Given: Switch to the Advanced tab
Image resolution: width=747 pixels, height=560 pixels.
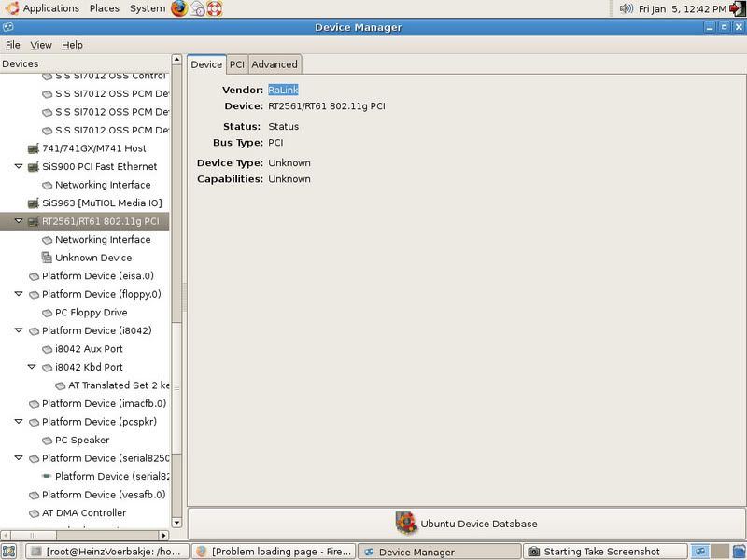Looking at the screenshot, I should pyautogui.click(x=275, y=64).
